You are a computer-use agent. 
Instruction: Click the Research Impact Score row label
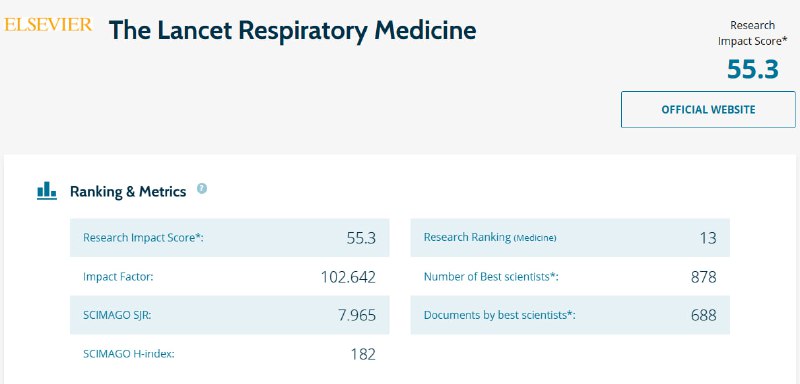(143, 238)
